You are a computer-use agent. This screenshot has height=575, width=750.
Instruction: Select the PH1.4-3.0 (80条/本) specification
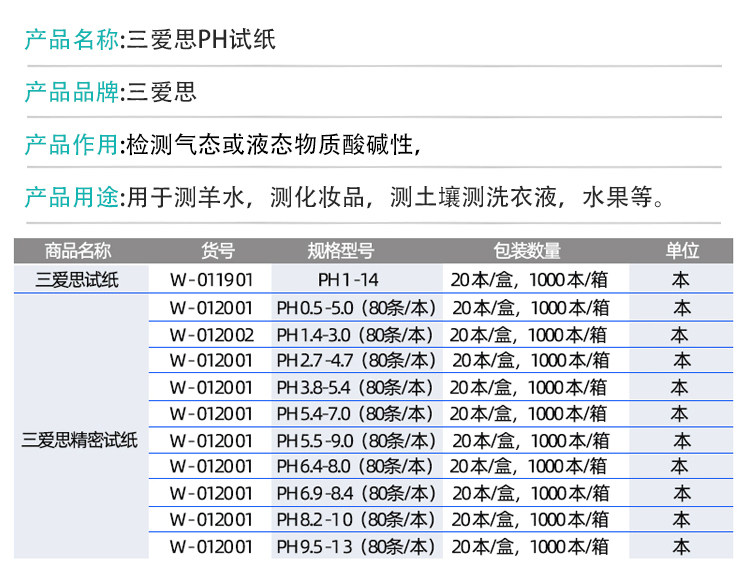click(355, 335)
